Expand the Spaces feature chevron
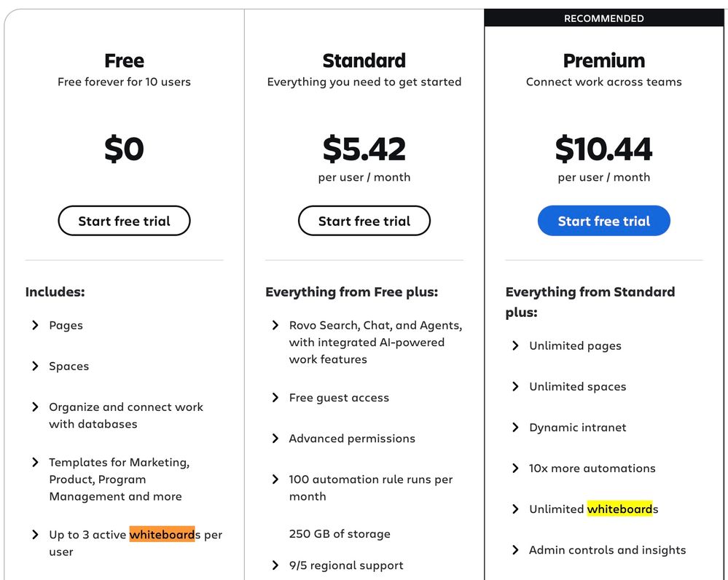 [35, 367]
